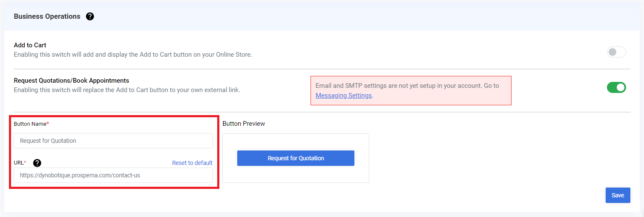
Task: Enable the Add to Cart switch
Action: pos(616,52)
